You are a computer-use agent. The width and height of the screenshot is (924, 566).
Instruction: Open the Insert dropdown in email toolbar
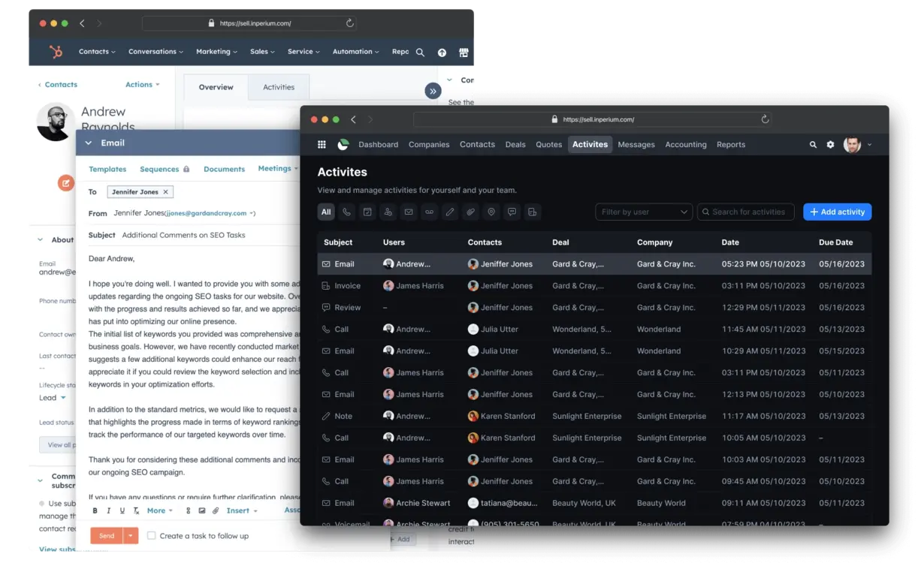tap(241, 510)
